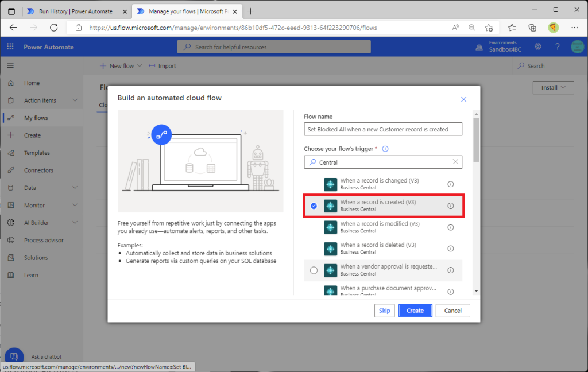This screenshot has height=372, width=588.
Task: Click Import in the command bar
Action: click(x=163, y=65)
